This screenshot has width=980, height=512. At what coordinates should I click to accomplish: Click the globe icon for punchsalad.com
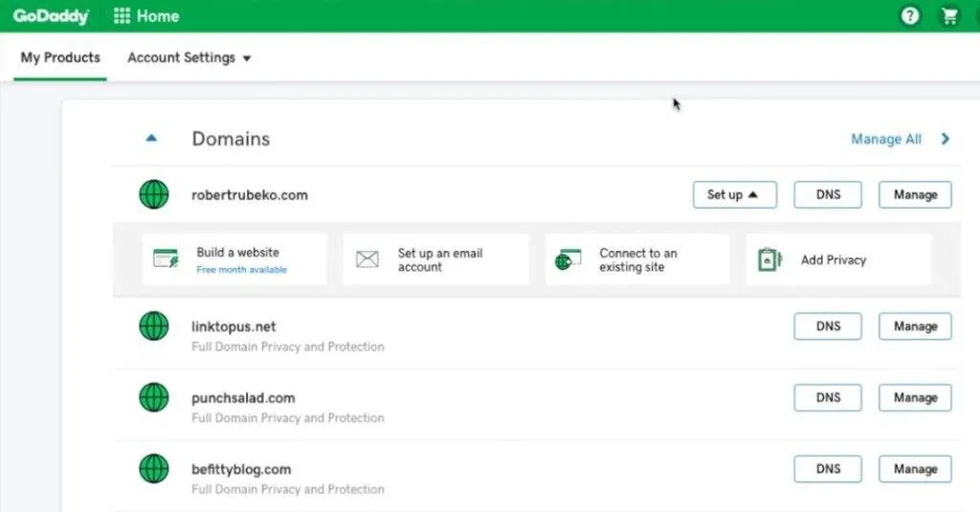(154, 397)
